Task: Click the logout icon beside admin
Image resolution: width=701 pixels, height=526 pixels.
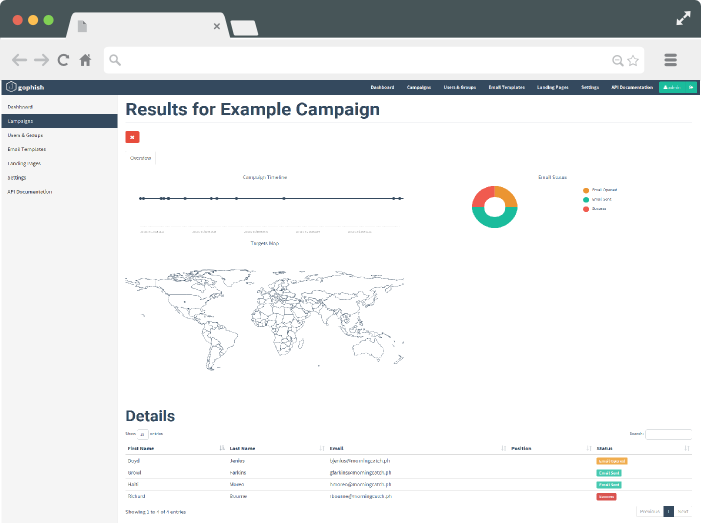Action: click(691, 87)
